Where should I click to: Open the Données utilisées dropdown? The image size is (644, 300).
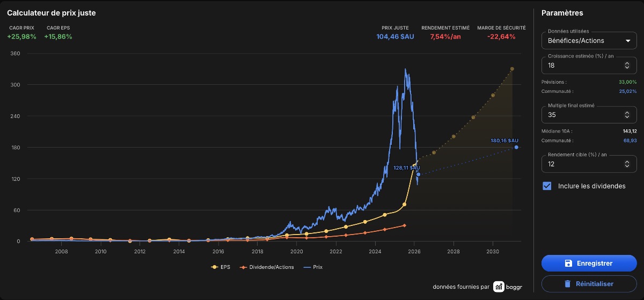589,40
